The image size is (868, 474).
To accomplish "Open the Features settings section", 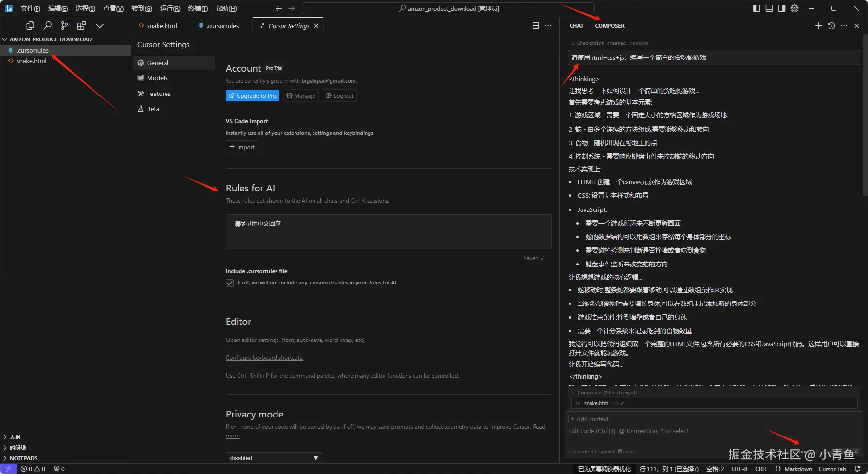I will coord(174,94).
